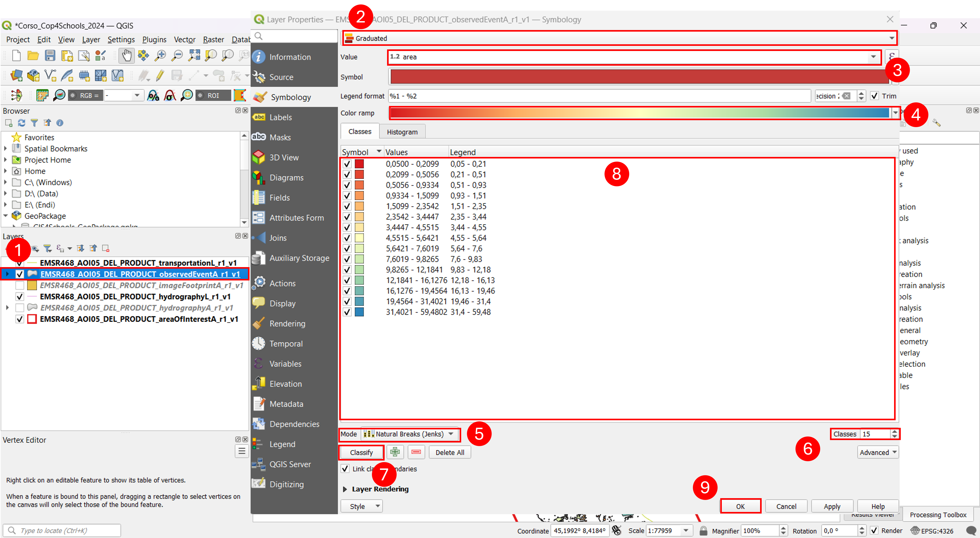The width and height of the screenshot is (980, 538).
Task: Enable the imageFootprintA layer visibility checkbox
Action: [x=20, y=285]
